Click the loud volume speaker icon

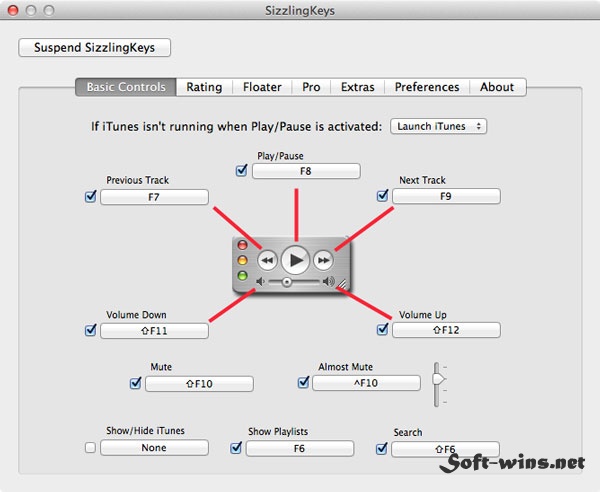click(x=328, y=282)
